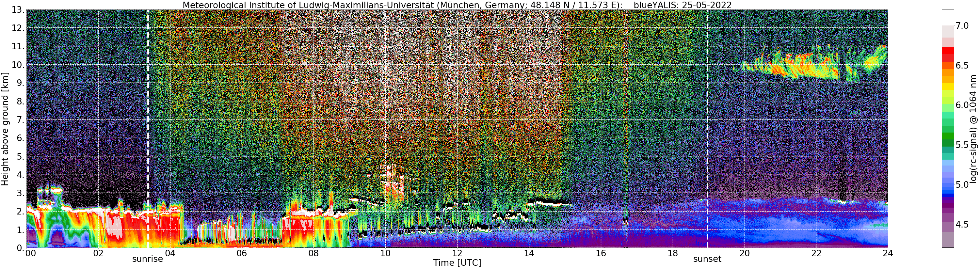Click the '9.' height tick label
Image resolution: width=980 pixels, height=269 pixels.
coord(21,83)
